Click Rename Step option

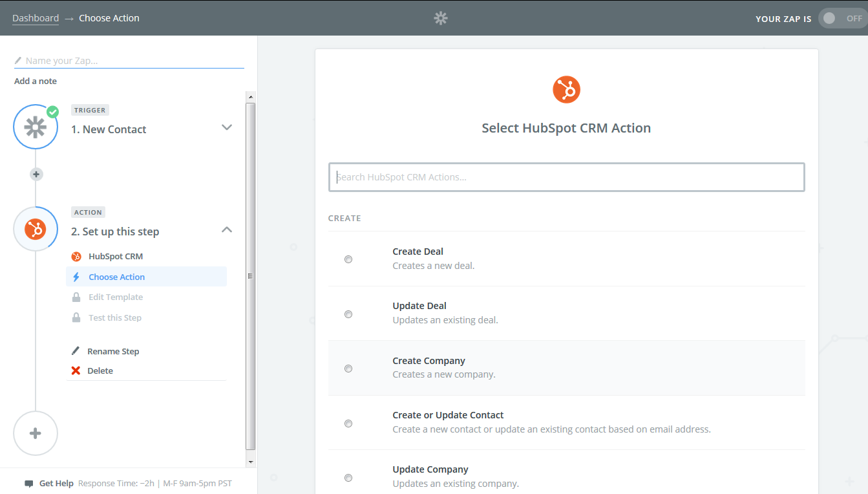[113, 351]
